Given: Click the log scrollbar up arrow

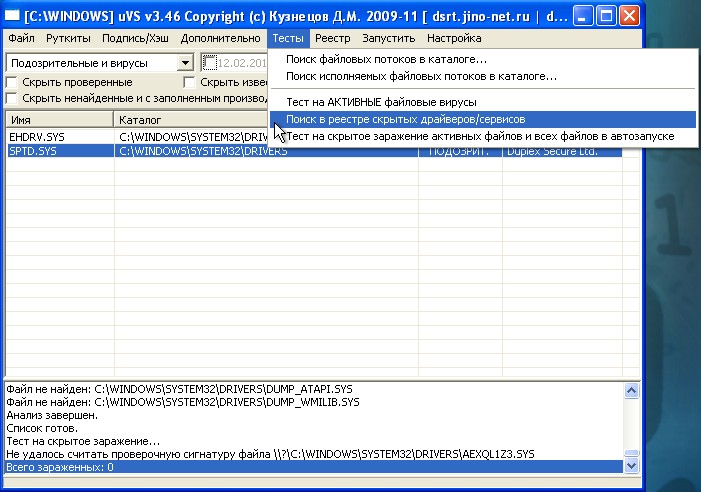Looking at the screenshot, I should tap(631, 391).
